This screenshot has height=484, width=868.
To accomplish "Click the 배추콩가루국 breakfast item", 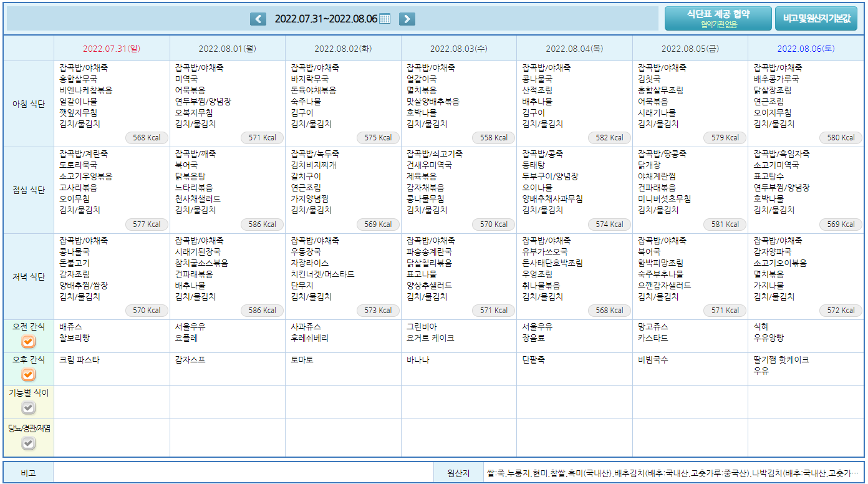I will pyautogui.click(x=776, y=79).
